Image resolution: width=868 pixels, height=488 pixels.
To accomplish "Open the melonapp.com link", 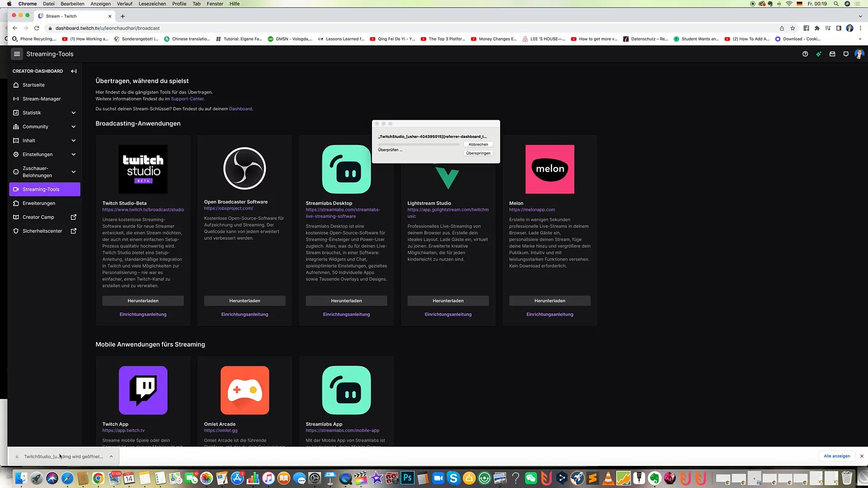I will [532, 210].
